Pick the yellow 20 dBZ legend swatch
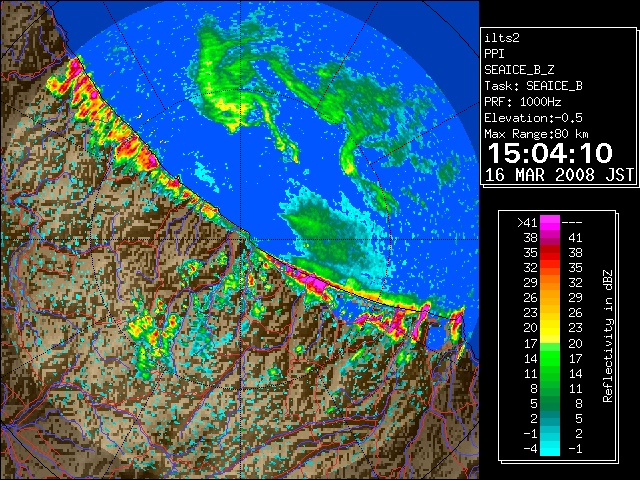640x480 pixels. [550, 328]
